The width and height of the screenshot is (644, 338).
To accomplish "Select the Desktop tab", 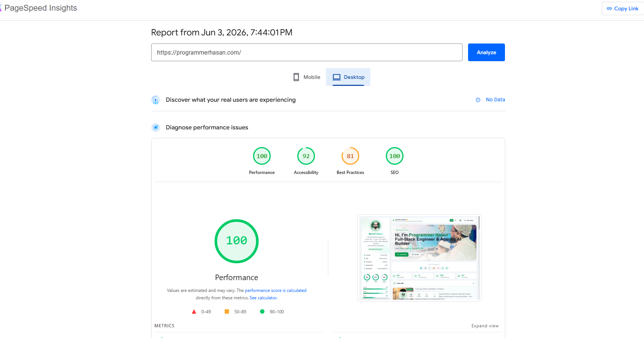I will pyautogui.click(x=348, y=77).
